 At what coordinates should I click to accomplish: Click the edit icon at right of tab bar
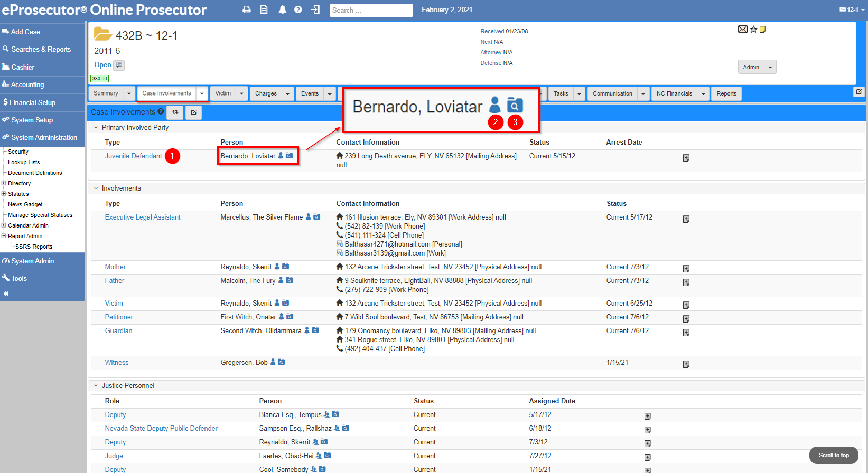(859, 92)
